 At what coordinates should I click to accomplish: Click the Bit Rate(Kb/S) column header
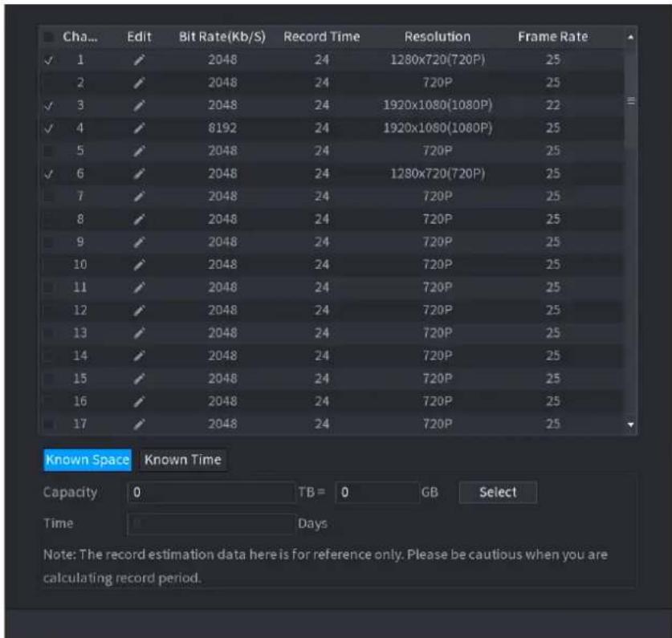tap(222, 37)
